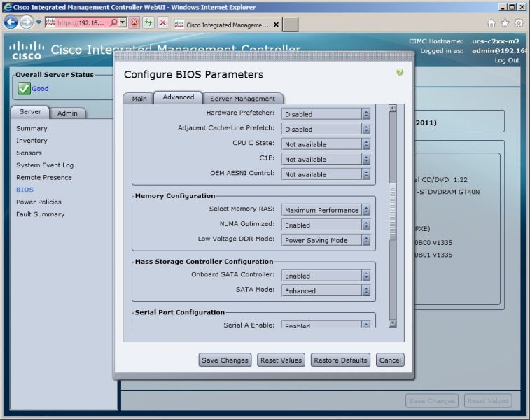Click the dialog vertical scrollbar thumb

tap(393, 212)
